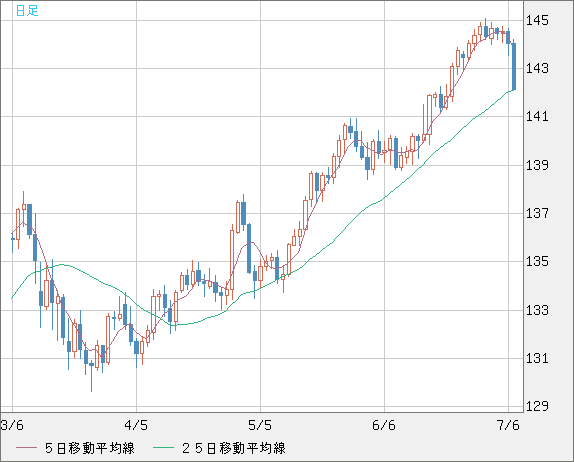The width and height of the screenshot is (574, 462).
Task: Click the 日足 label in the chart corner
Action: click(27, 10)
